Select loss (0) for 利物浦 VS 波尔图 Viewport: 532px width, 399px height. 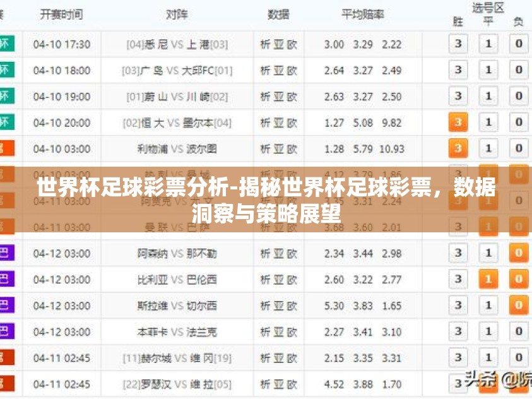click(518, 148)
